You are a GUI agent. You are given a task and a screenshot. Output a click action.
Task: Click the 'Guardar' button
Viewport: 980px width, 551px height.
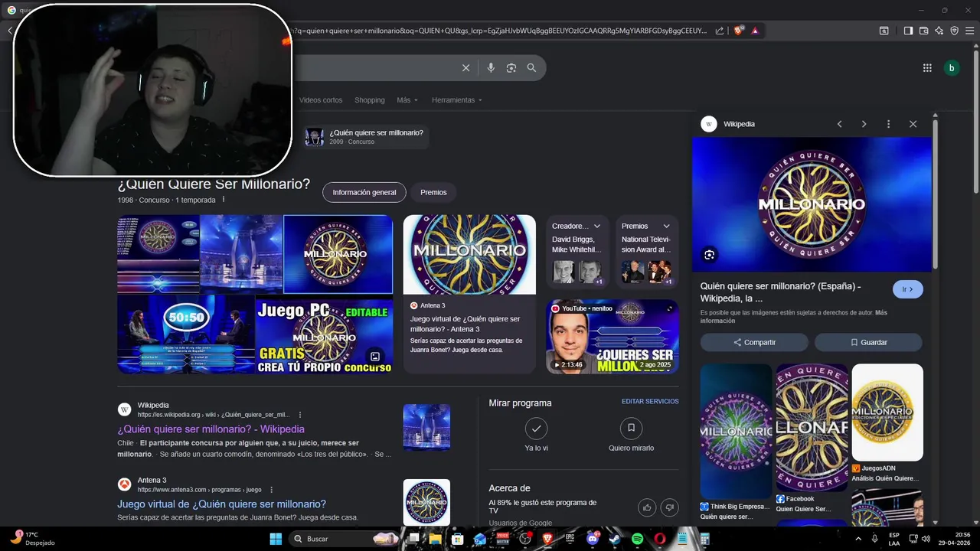pos(868,342)
